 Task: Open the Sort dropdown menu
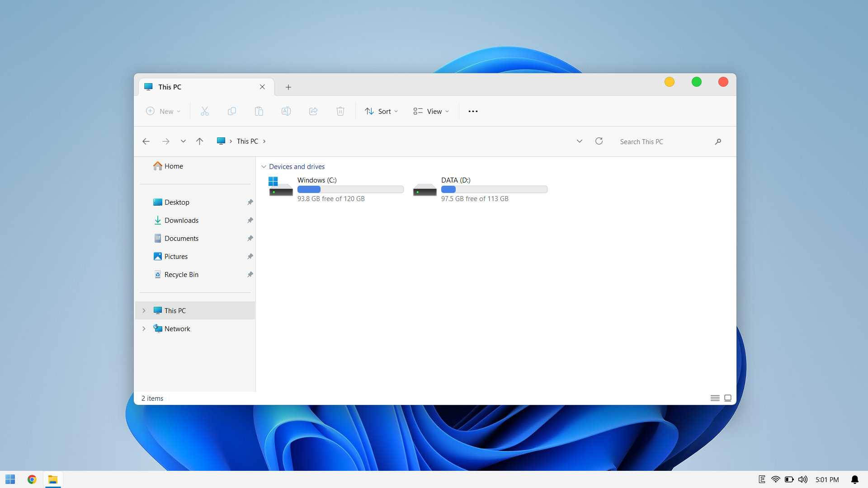pyautogui.click(x=382, y=111)
